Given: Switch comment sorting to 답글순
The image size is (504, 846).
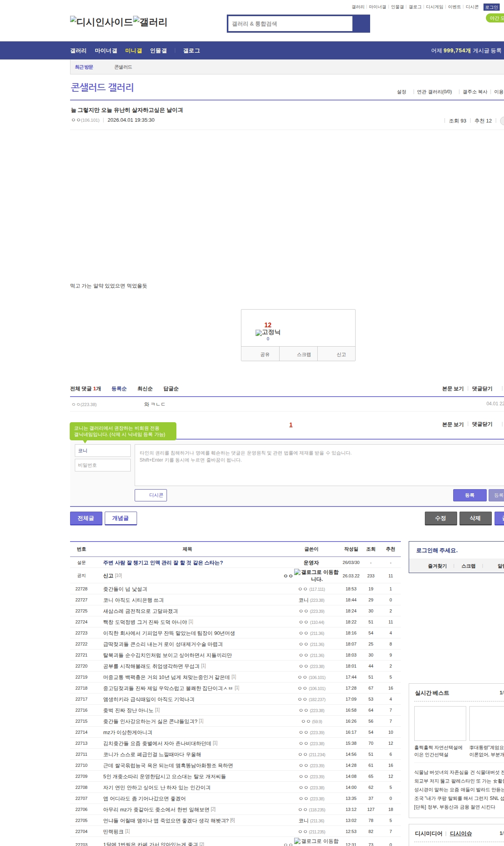Looking at the screenshot, I should 171,389.
